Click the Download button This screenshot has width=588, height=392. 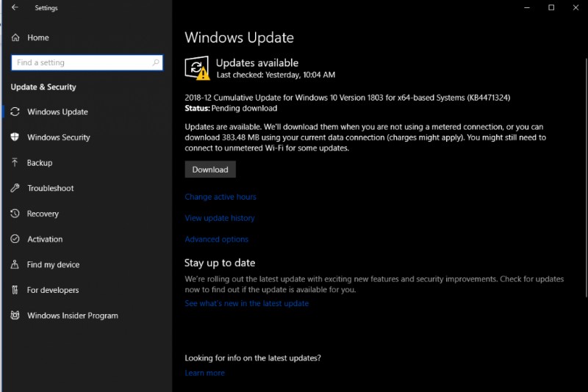210,170
